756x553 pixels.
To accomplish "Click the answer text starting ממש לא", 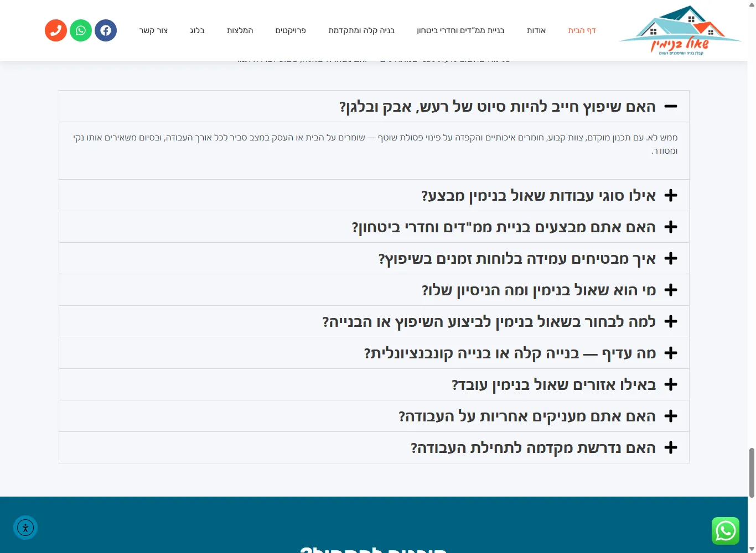I will (x=375, y=144).
